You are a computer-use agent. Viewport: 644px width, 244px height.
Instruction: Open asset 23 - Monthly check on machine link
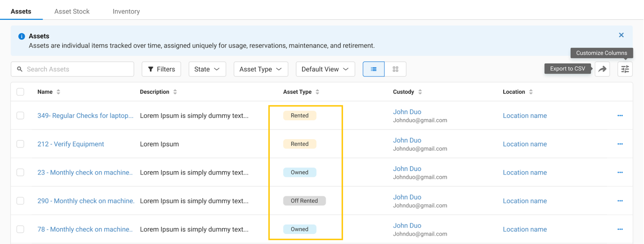click(85, 172)
